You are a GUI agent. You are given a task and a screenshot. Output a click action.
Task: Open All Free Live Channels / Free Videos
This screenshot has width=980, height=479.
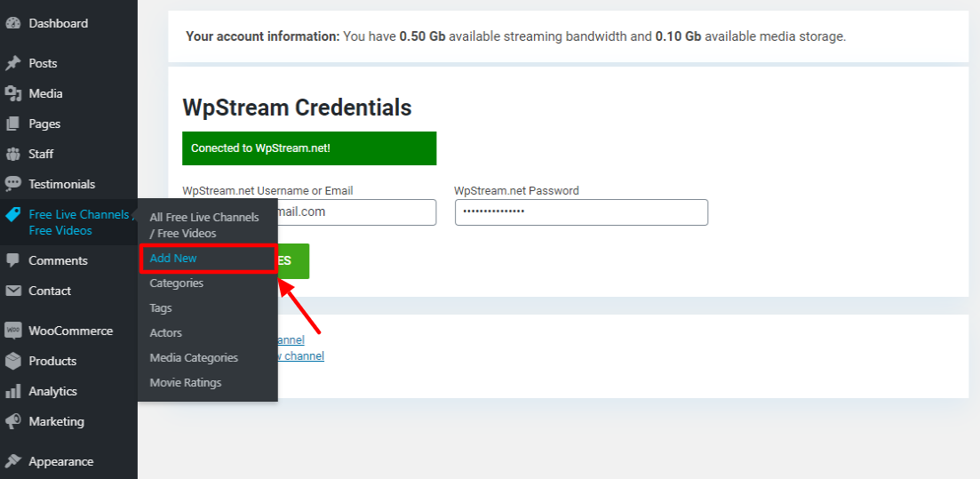pos(203,225)
